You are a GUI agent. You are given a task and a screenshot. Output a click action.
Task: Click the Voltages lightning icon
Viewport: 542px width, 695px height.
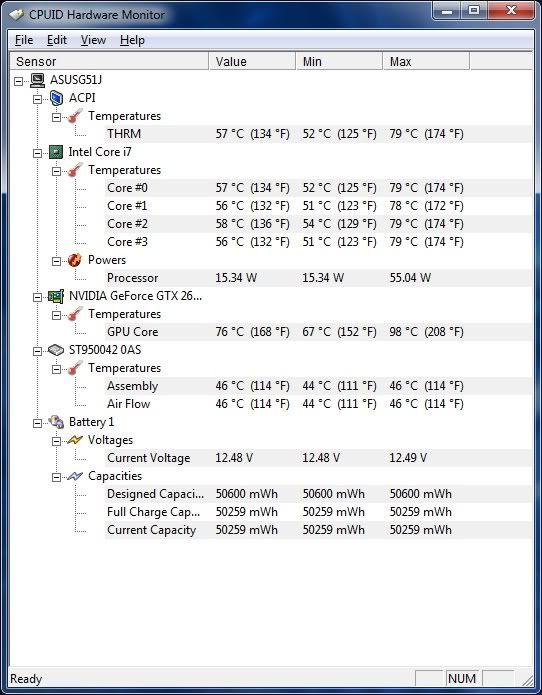coord(75,440)
